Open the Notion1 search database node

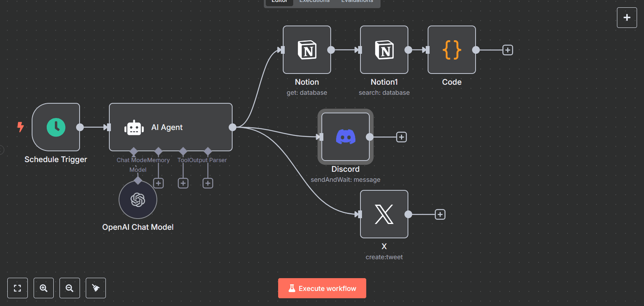click(384, 50)
